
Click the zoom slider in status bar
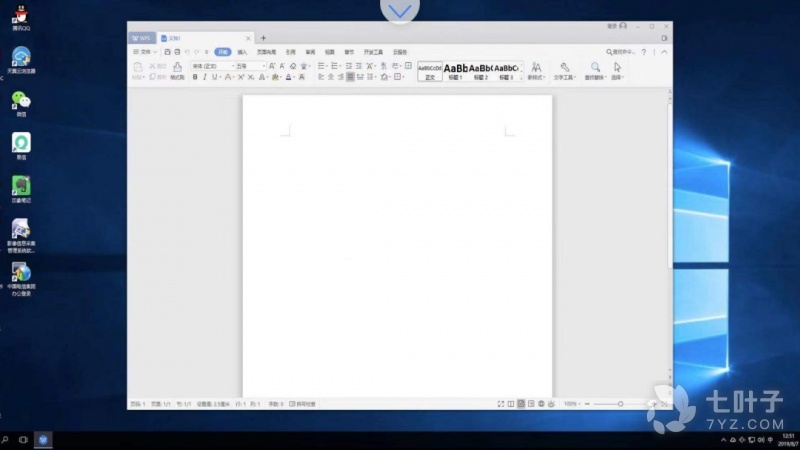[x=620, y=403]
